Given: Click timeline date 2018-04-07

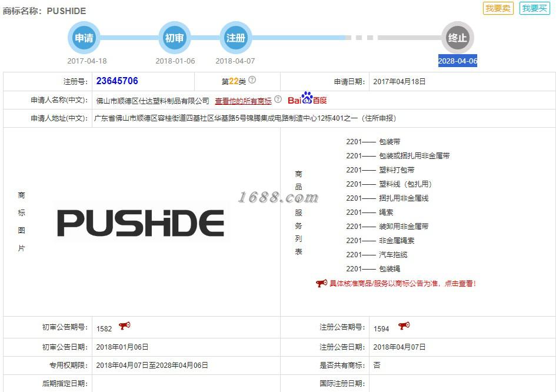Looking at the screenshot, I should 235,61.
